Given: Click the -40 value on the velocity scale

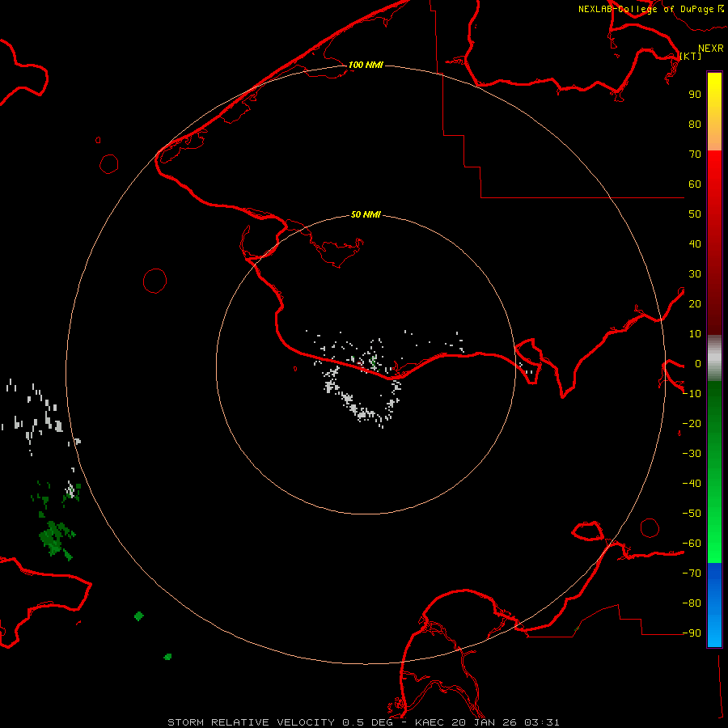Looking at the screenshot, I should pyautogui.click(x=692, y=484).
